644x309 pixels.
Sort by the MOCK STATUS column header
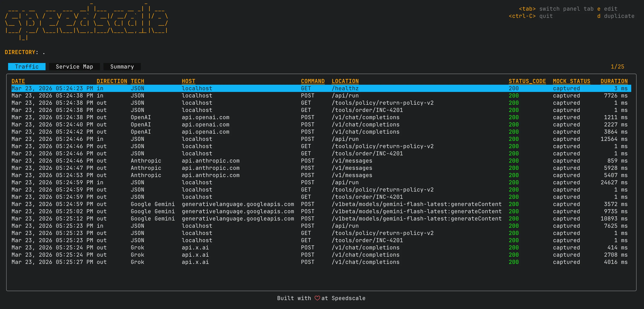(571, 81)
